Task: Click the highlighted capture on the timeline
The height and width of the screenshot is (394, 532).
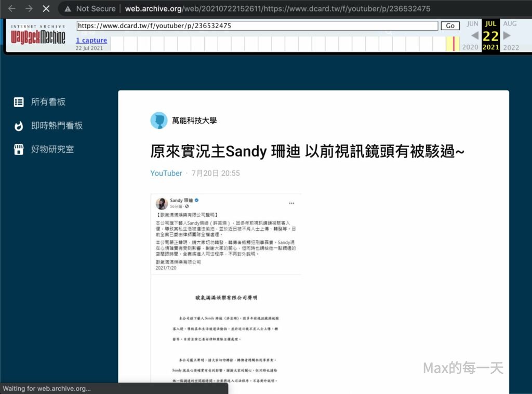Action: point(454,44)
